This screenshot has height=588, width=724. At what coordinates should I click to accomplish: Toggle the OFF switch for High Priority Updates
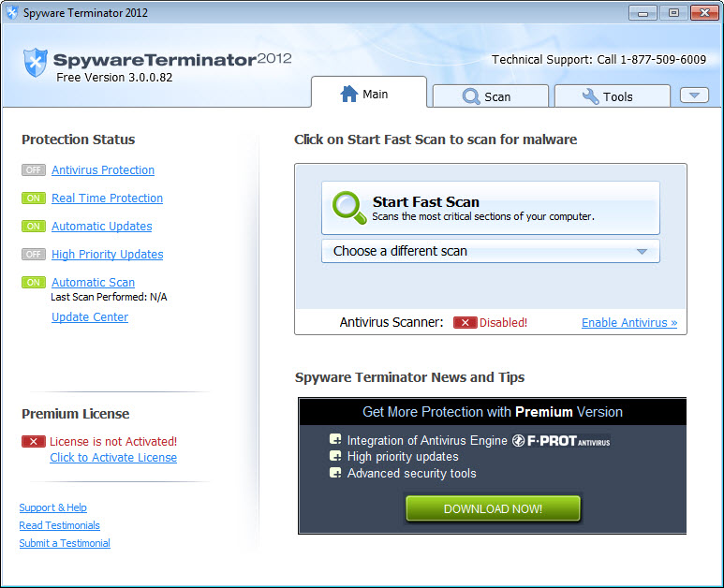[x=33, y=255]
